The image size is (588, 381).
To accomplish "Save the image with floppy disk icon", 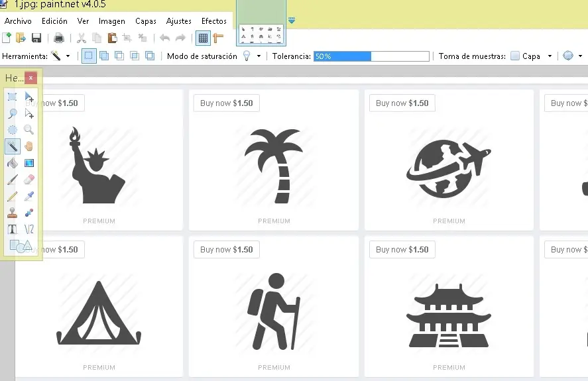I will point(36,38).
